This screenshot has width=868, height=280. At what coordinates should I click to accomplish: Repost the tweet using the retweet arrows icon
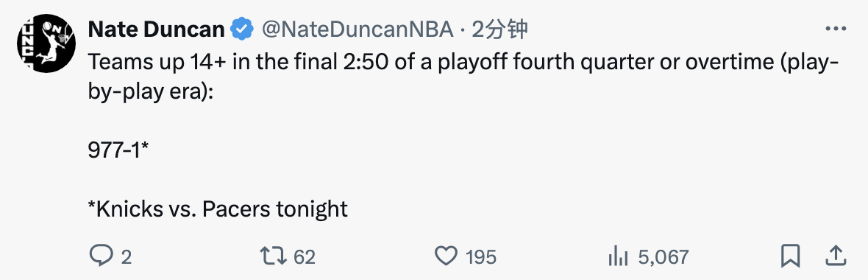click(274, 256)
